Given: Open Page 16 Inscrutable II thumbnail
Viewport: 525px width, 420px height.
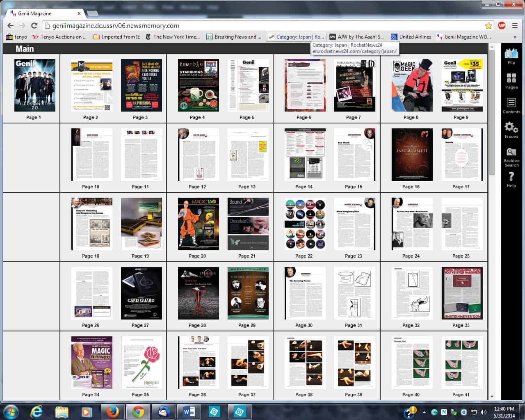Looking at the screenshot, I should click(x=412, y=155).
